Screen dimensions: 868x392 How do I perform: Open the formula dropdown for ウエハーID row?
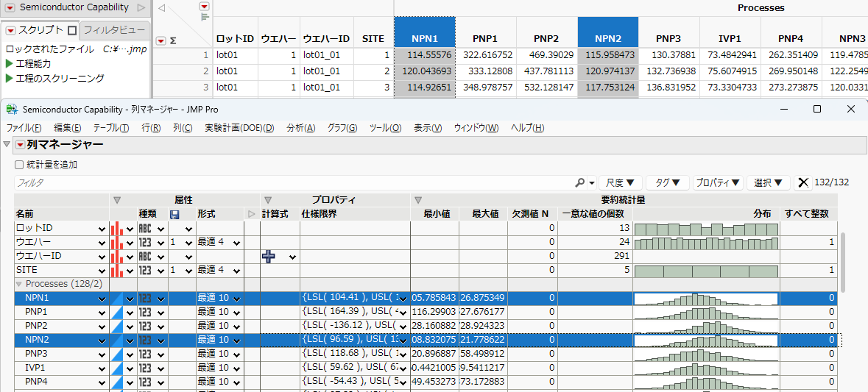click(292, 257)
